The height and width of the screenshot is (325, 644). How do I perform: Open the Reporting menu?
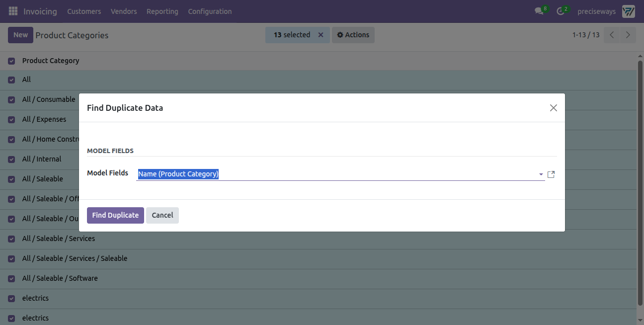[162, 11]
